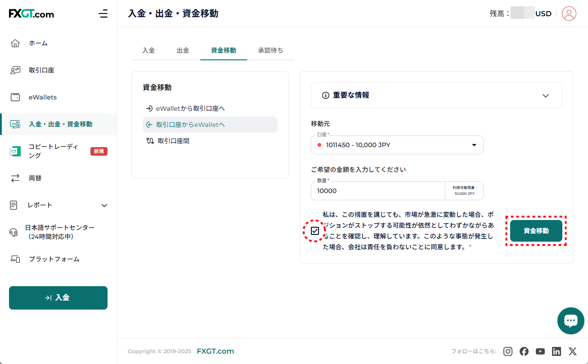Click the hamburger menu icon beside logo
This screenshot has height=364, width=588.
[103, 13]
